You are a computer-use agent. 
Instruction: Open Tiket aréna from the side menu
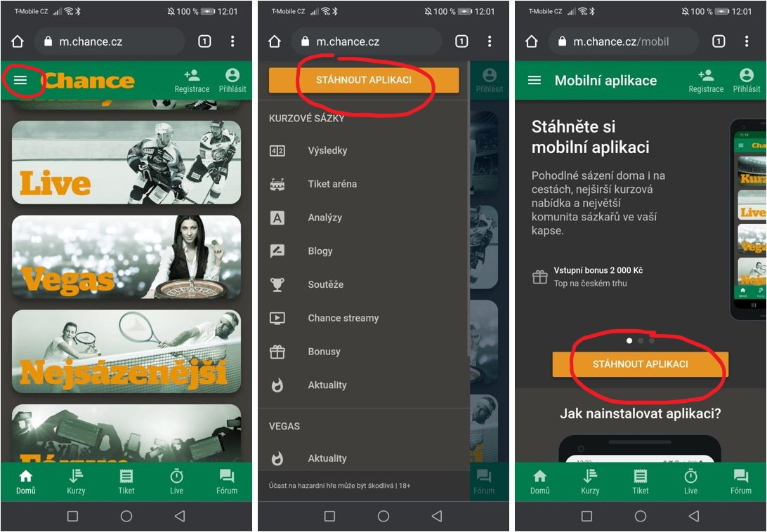point(332,184)
